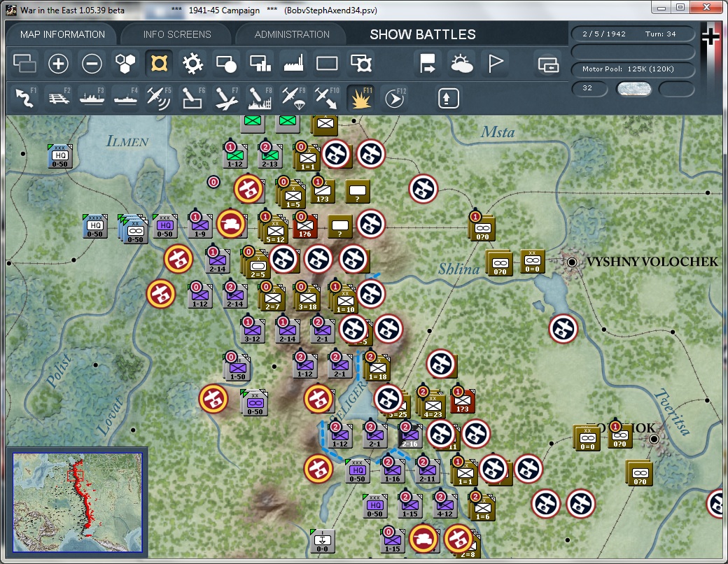Toggle the hex grid display

coord(125,64)
